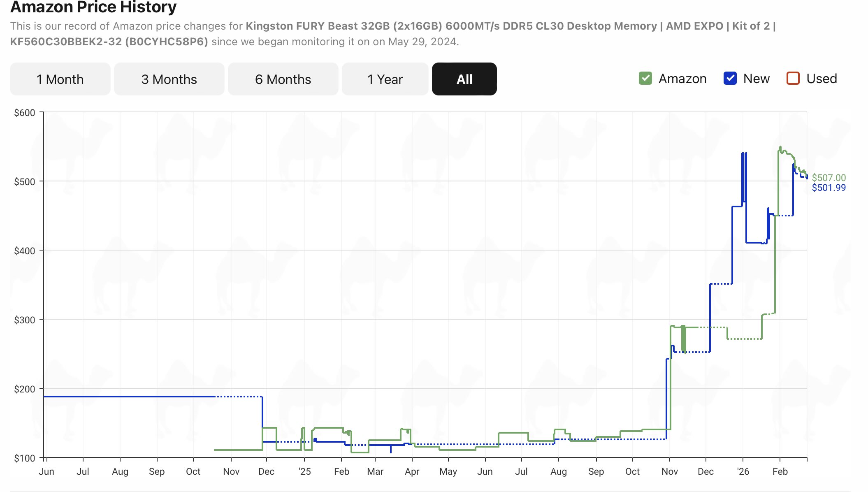Click the Feb label at far right axis
868x492 pixels.
780,471
